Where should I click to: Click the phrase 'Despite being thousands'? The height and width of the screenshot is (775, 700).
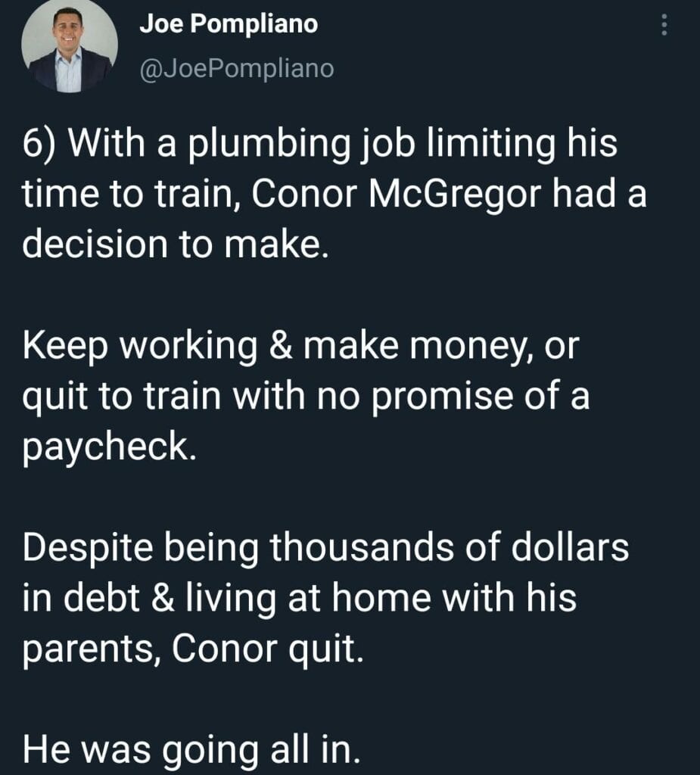(238, 549)
